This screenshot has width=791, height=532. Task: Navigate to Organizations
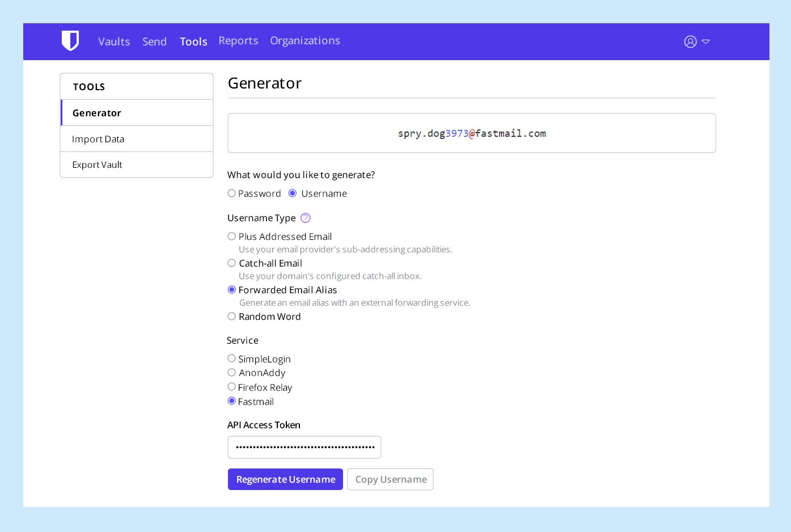(304, 41)
